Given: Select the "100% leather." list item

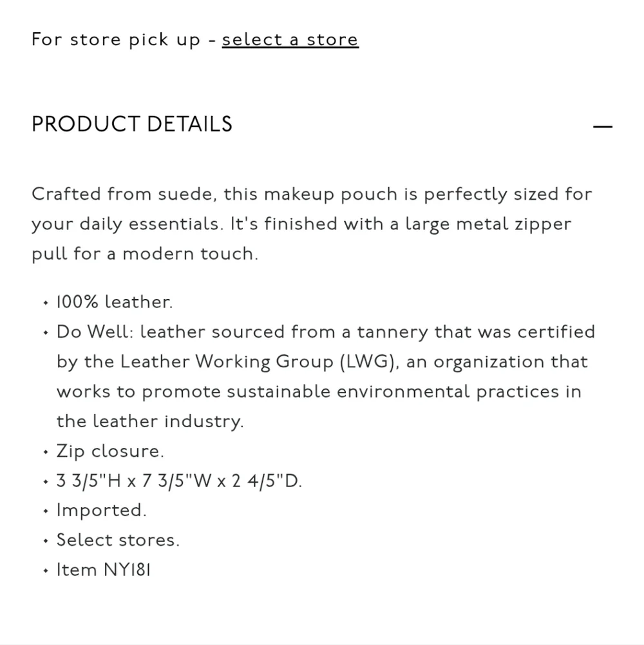Looking at the screenshot, I should (x=115, y=302).
